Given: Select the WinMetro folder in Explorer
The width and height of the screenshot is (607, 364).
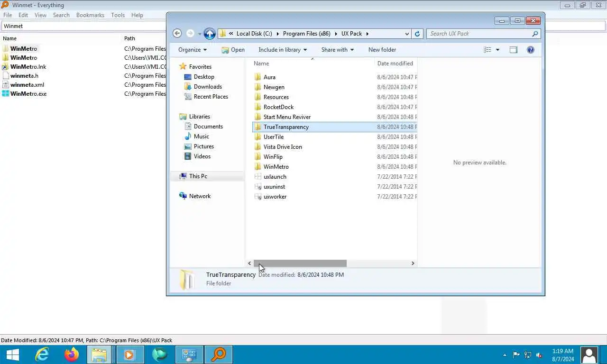Looking at the screenshot, I should point(276,167).
